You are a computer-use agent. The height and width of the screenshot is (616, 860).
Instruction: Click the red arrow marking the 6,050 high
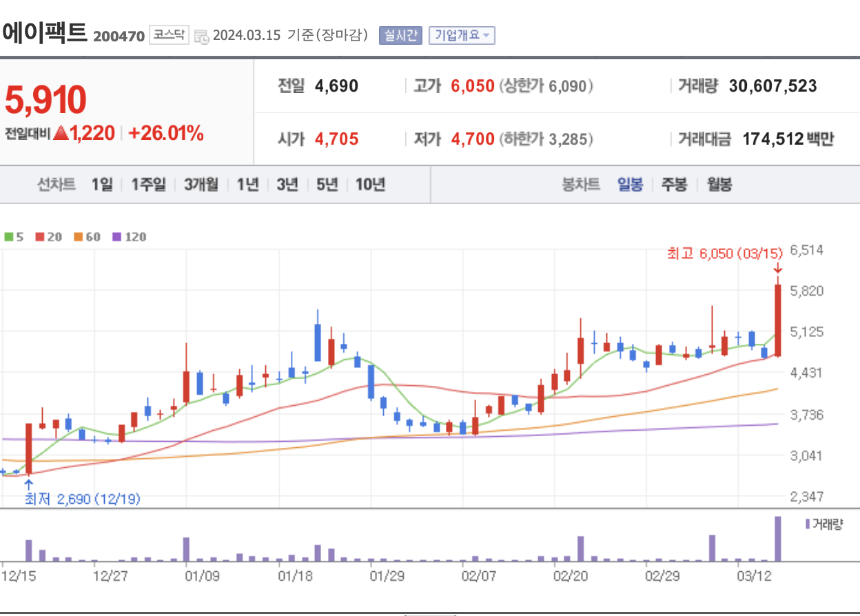point(778,269)
